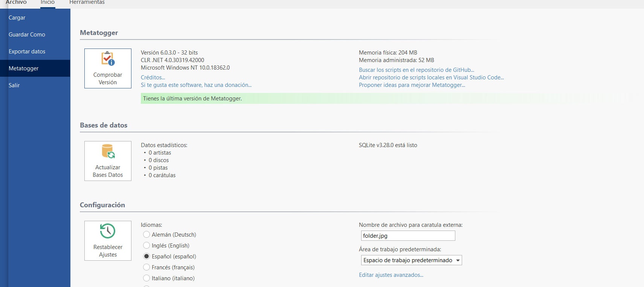Click the Nombre de archivo para caratula externa label
This screenshot has height=287, width=644.
point(411,225)
